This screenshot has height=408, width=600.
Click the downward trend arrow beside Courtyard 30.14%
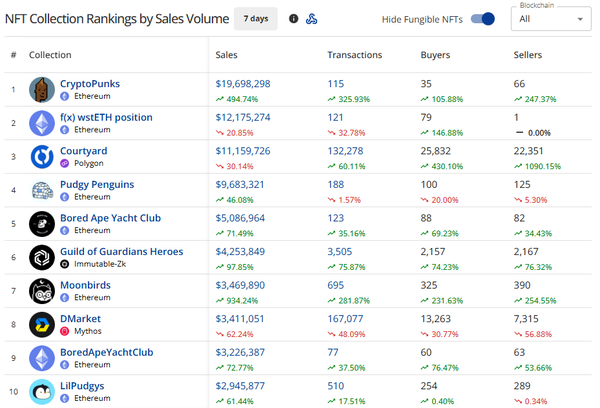(220, 166)
